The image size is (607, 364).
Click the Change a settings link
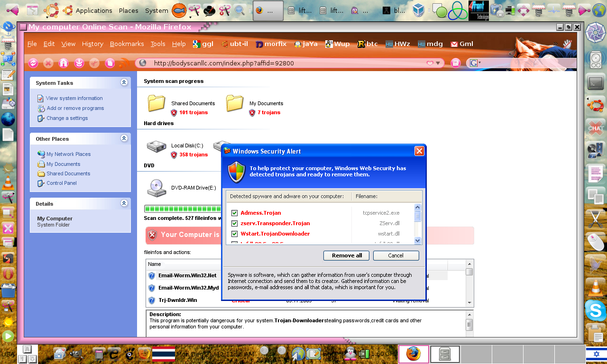click(67, 118)
